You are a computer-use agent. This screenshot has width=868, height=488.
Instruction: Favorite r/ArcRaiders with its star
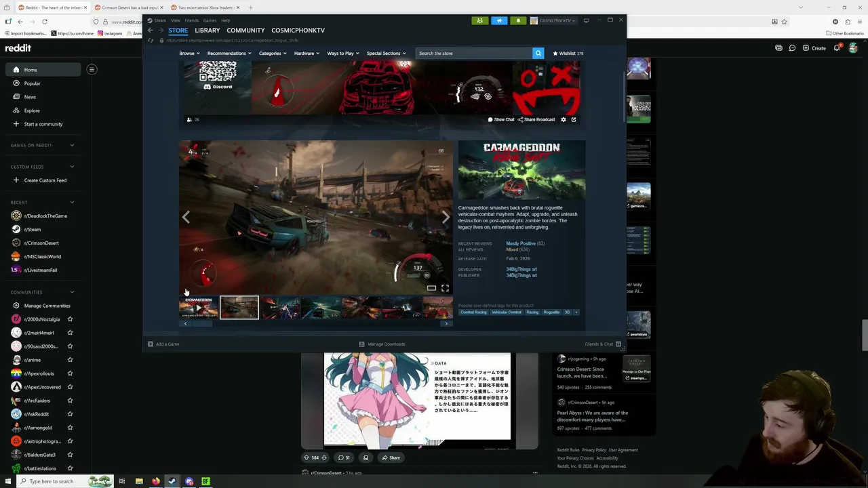point(70,401)
